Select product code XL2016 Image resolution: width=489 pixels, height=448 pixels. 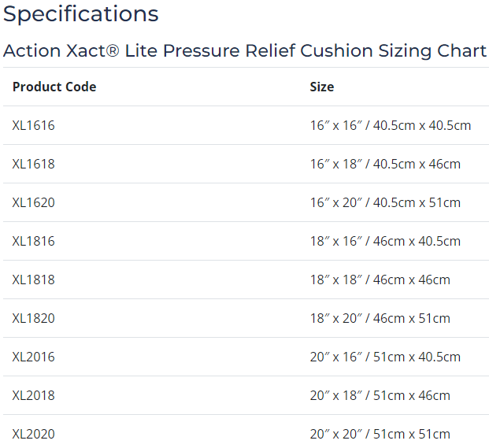[x=34, y=357]
